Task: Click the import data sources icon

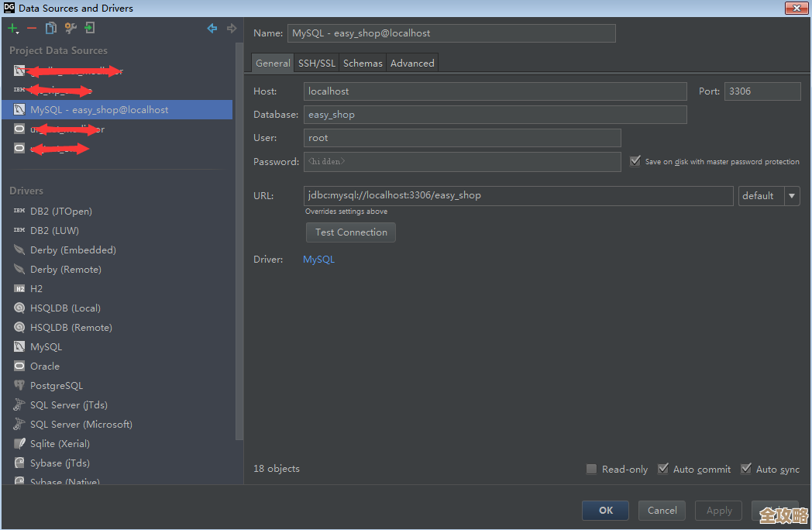Action: [x=90, y=29]
